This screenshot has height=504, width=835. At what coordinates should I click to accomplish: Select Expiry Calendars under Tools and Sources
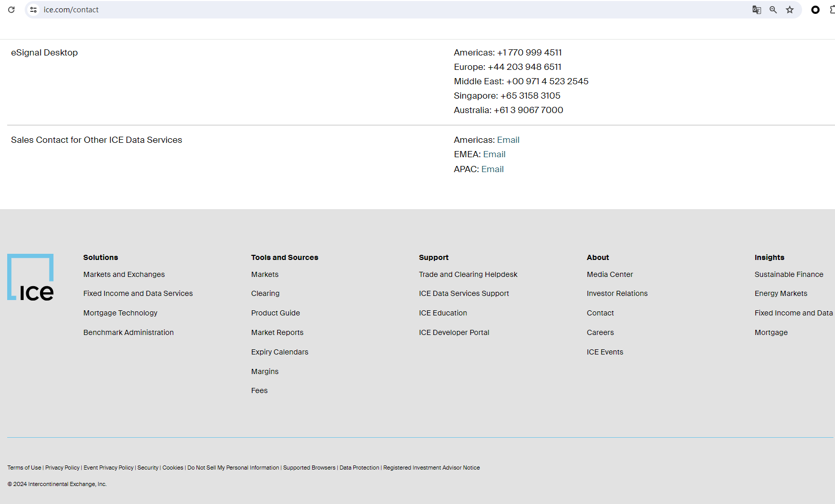(x=280, y=352)
